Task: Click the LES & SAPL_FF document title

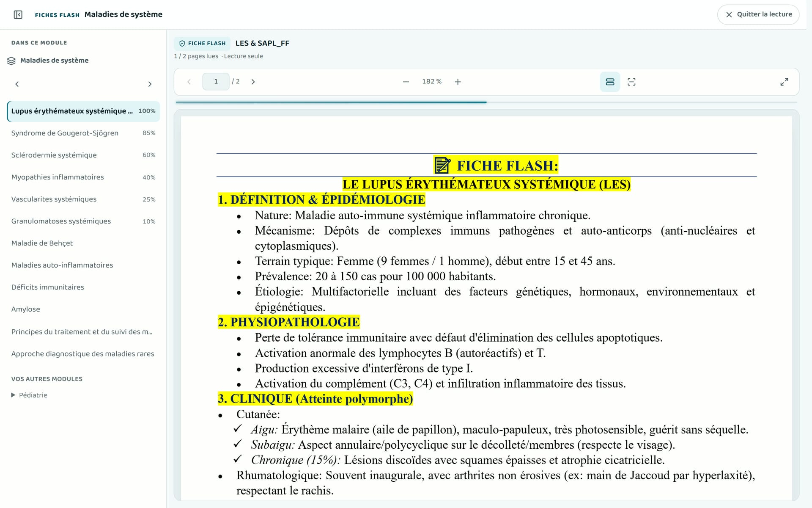Action: (x=262, y=43)
